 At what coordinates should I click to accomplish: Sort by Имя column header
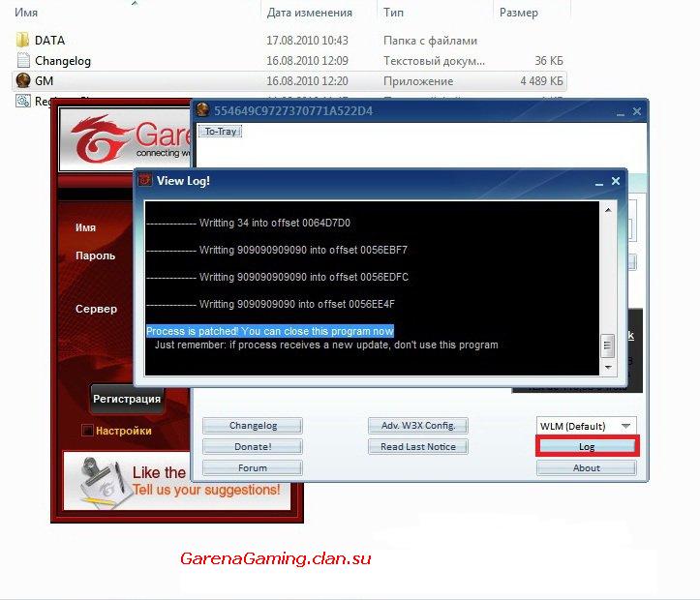[x=26, y=12]
